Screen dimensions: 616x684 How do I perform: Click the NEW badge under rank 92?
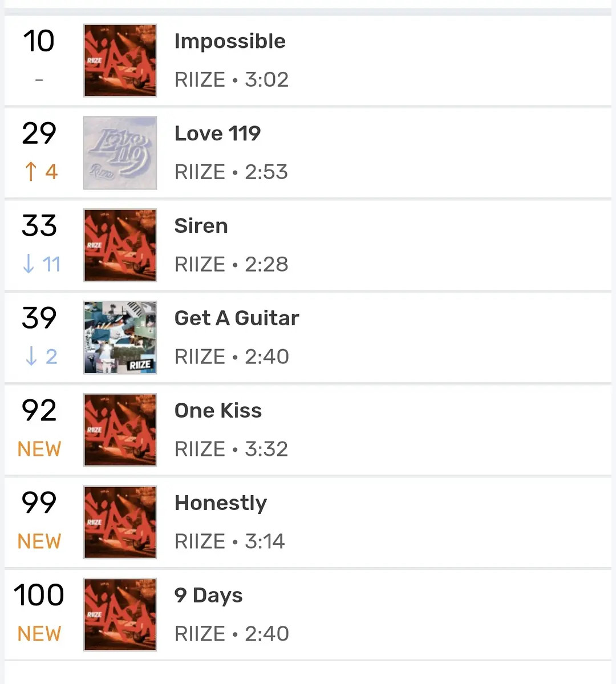[x=39, y=449]
